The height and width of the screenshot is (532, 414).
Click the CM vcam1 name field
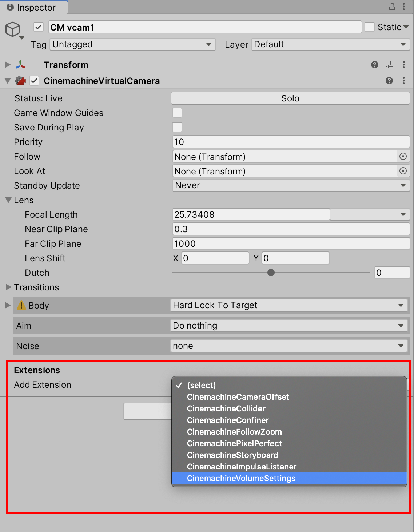click(x=205, y=27)
